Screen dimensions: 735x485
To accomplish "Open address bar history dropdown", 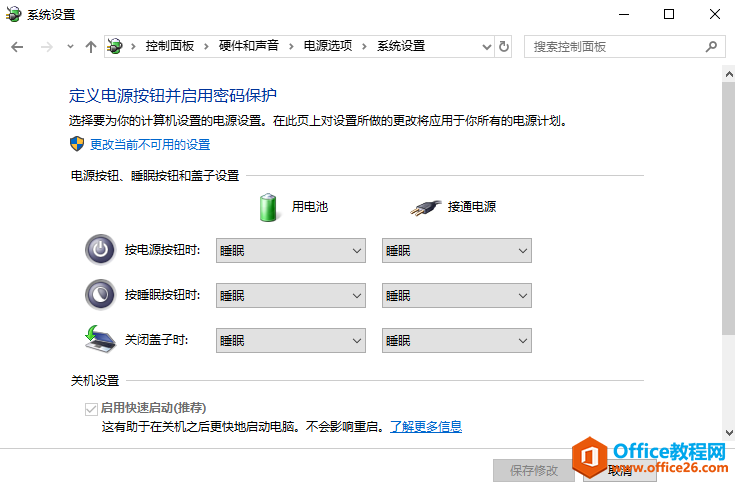I will [x=487, y=47].
